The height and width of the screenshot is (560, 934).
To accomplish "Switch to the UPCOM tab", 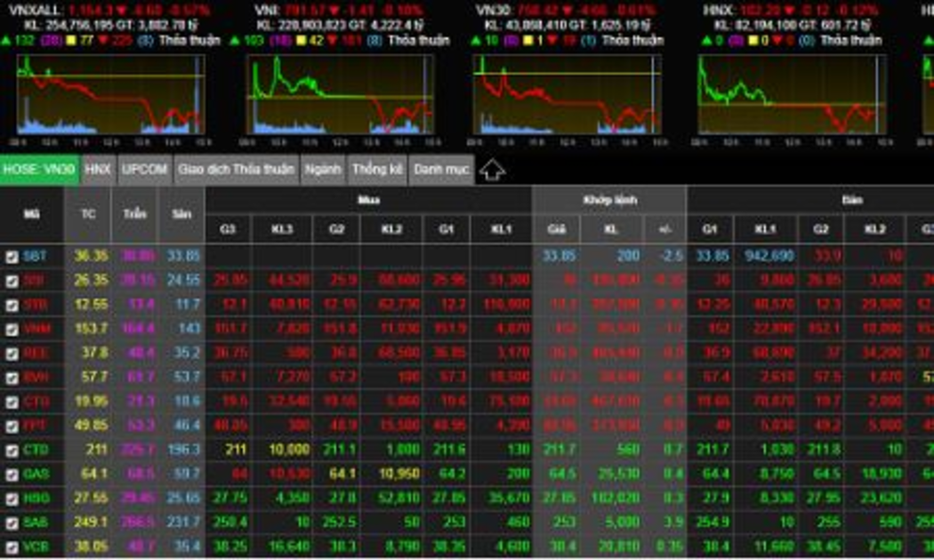I will point(145,169).
